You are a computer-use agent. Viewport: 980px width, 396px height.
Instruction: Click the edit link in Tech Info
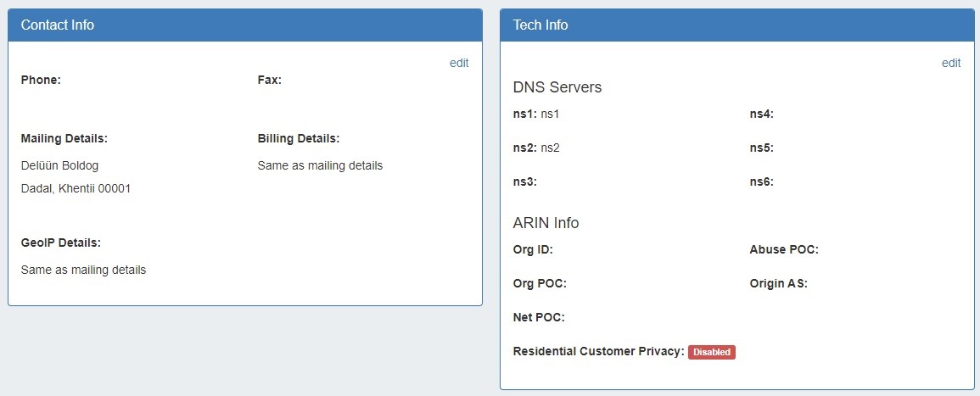click(951, 63)
